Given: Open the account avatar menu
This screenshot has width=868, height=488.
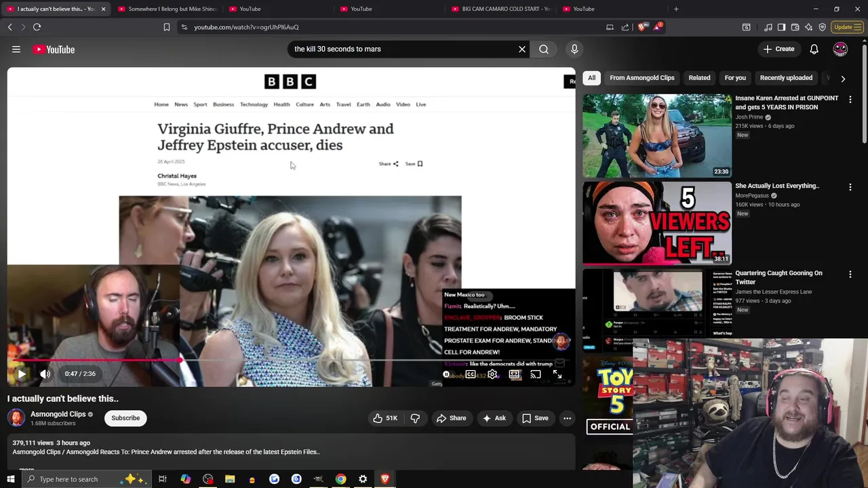Looking at the screenshot, I should (x=840, y=49).
